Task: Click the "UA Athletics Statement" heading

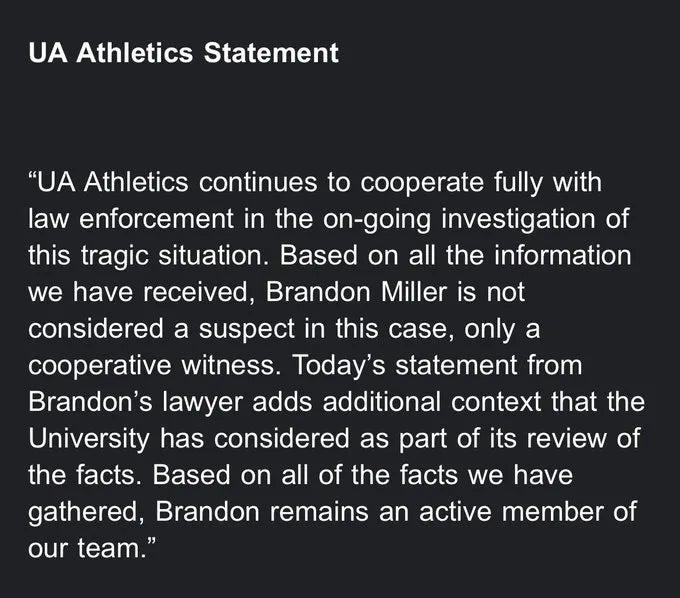Action: click(x=184, y=53)
